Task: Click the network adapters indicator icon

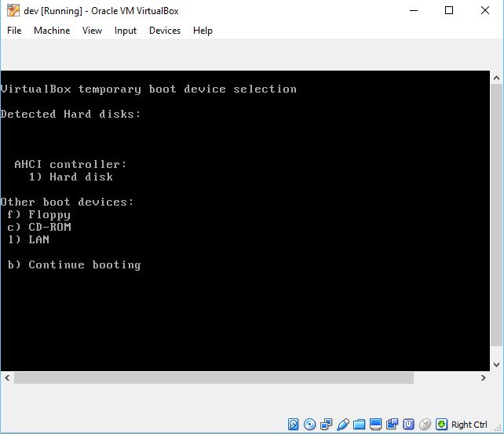Action: click(327, 424)
